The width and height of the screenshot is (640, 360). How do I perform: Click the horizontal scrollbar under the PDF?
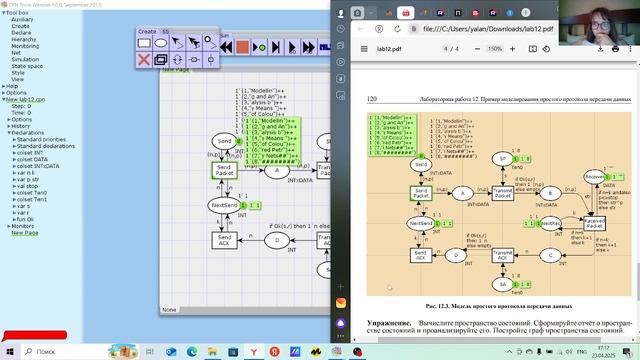489,340
